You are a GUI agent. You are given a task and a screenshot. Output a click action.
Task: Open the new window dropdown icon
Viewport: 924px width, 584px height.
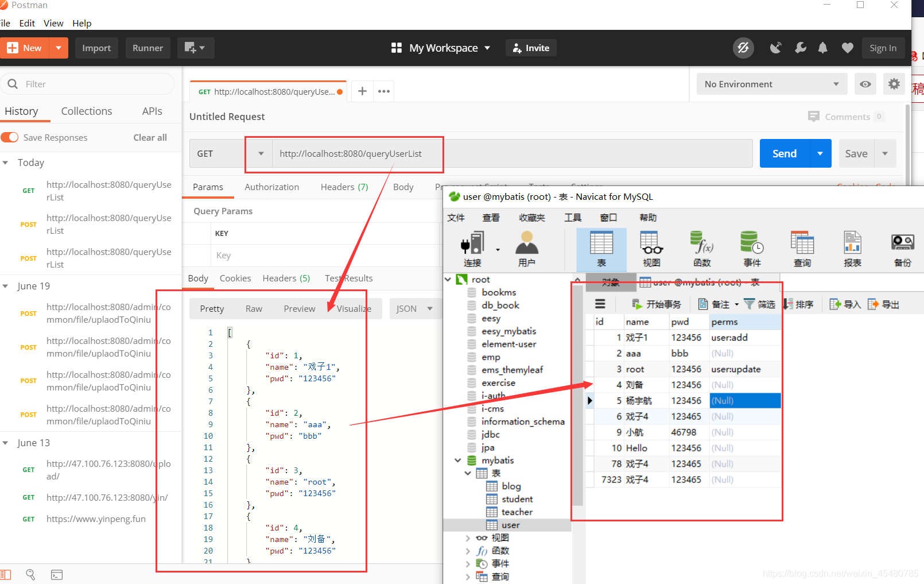pyautogui.click(x=196, y=48)
